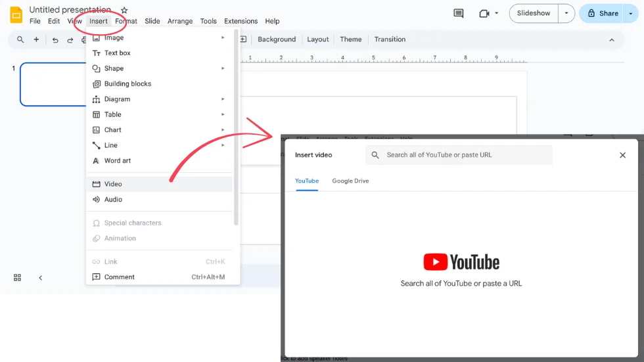Click the new slide layout icon

pos(243,39)
